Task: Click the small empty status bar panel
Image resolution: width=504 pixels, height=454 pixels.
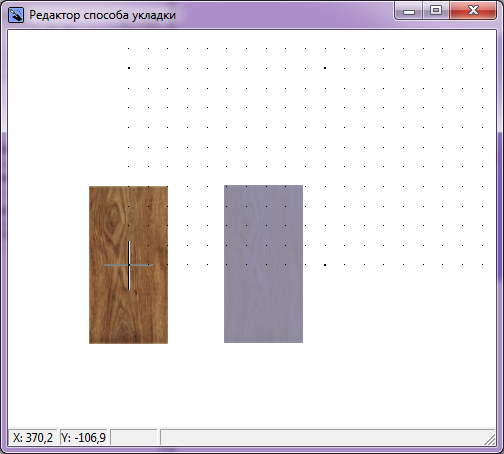Action: click(134, 437)
